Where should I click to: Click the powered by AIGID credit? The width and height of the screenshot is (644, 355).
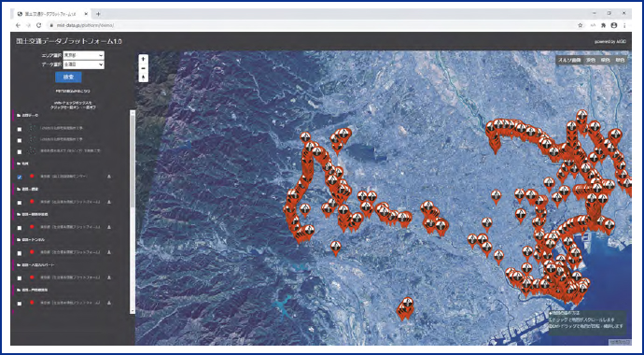tap(610, 42)
